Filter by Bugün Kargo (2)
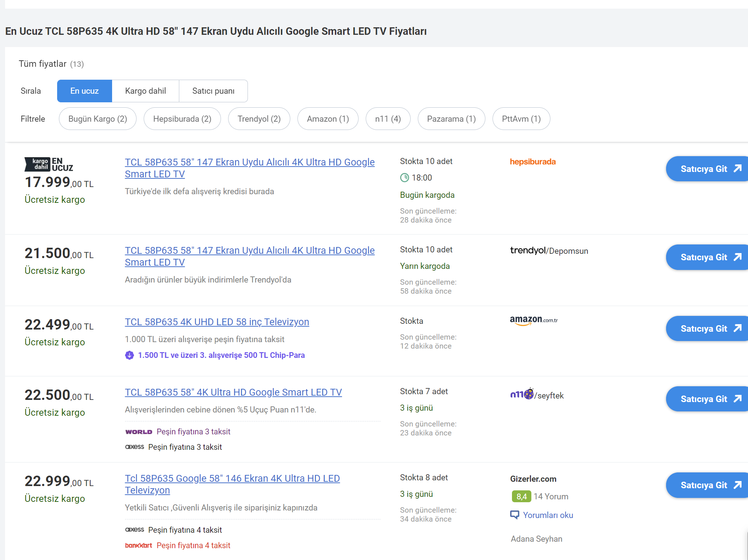 (x=98, y=119)
